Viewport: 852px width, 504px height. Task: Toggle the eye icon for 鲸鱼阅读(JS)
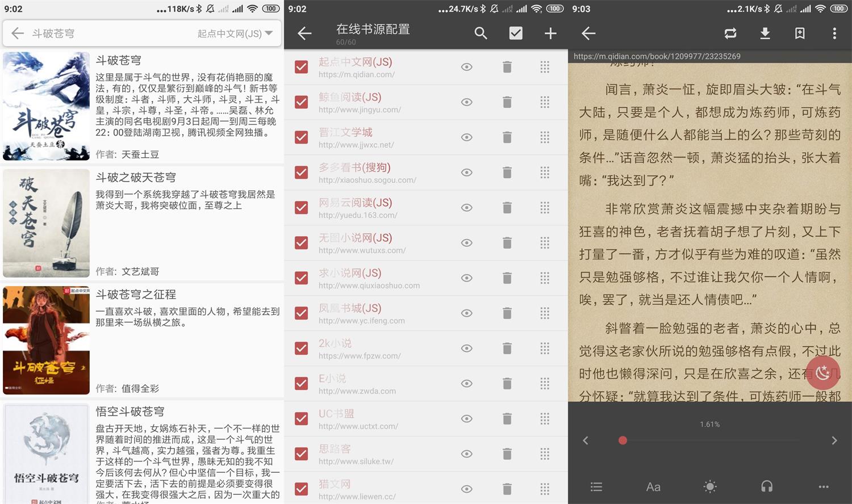(466, 102)
